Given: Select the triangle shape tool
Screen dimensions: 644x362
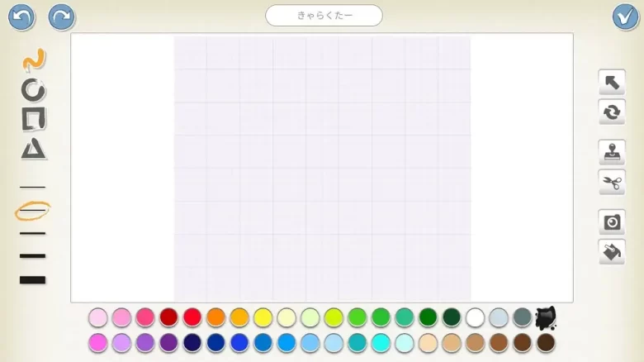Looking at the screenshot, I should pyautogui.click(x=33, y=149).
